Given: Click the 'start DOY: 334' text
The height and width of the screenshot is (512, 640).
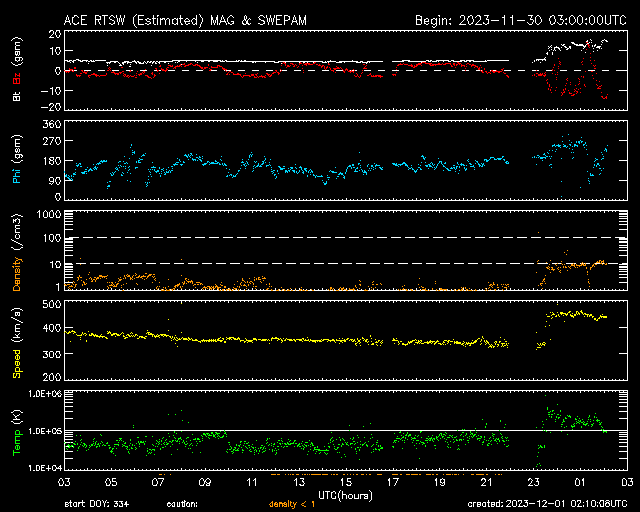Looking at the screenshot, I should point(97,504).
